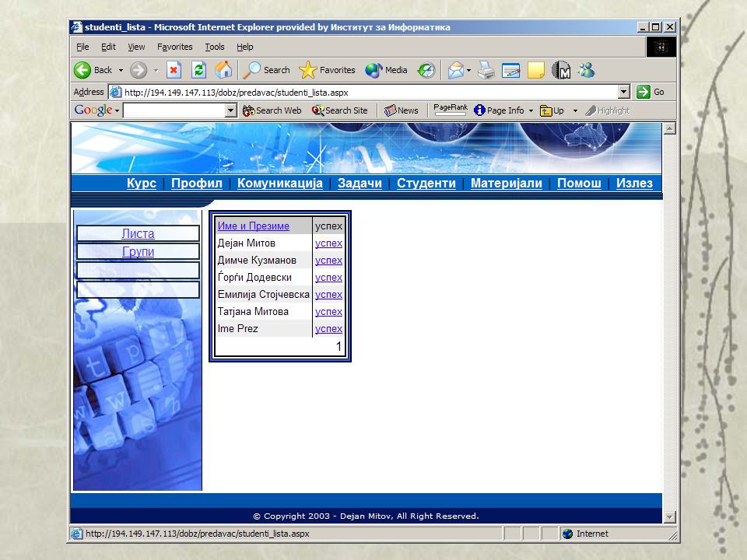Open Media globe icon
This screenshot has width=747, height=560.
pyautogui.click(x=373, y=70)
